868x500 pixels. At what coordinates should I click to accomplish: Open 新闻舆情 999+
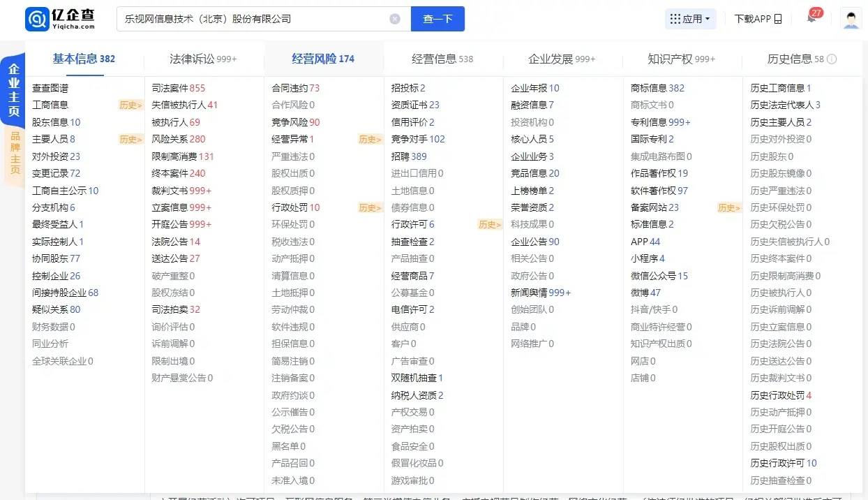(x=541, y=293)
